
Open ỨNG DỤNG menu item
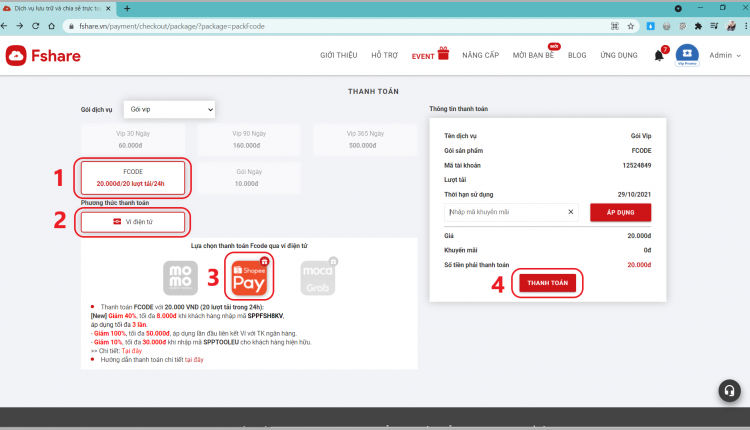pyautogui.click(x=619, y=55)
